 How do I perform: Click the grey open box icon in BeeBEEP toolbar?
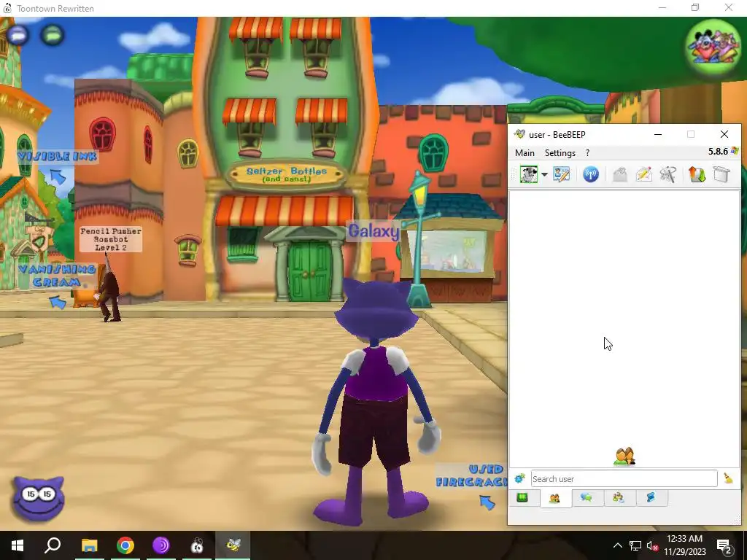click(x=721, y=174)
